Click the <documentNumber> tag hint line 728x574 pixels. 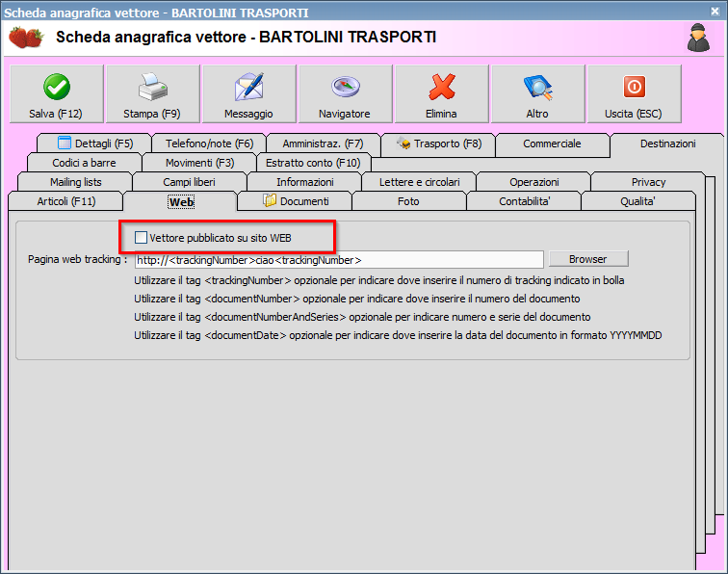[x=357, y=299]
